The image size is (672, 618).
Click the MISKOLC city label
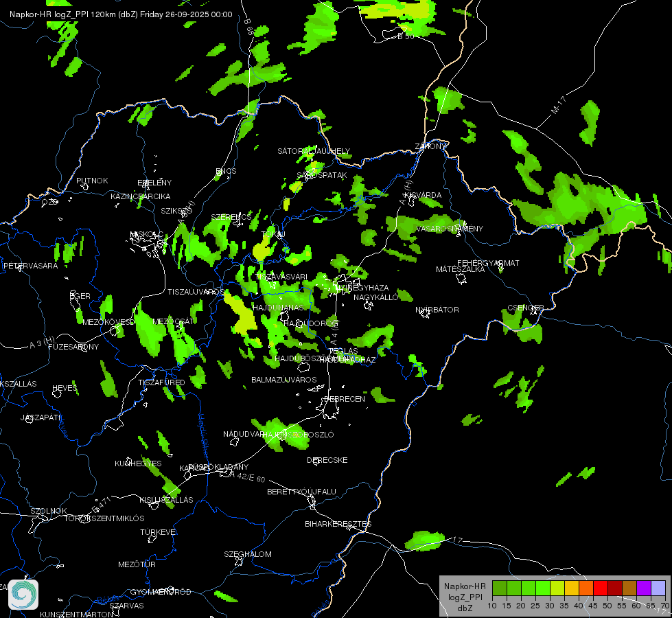tap(147, 234)
